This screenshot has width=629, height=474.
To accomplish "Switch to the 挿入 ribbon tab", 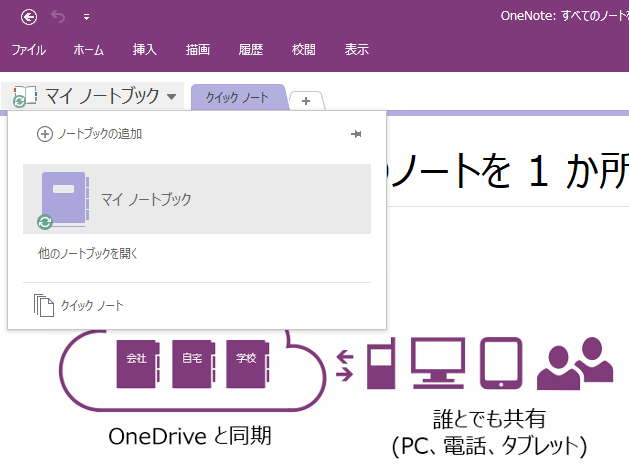I will [x=144, y=50].
